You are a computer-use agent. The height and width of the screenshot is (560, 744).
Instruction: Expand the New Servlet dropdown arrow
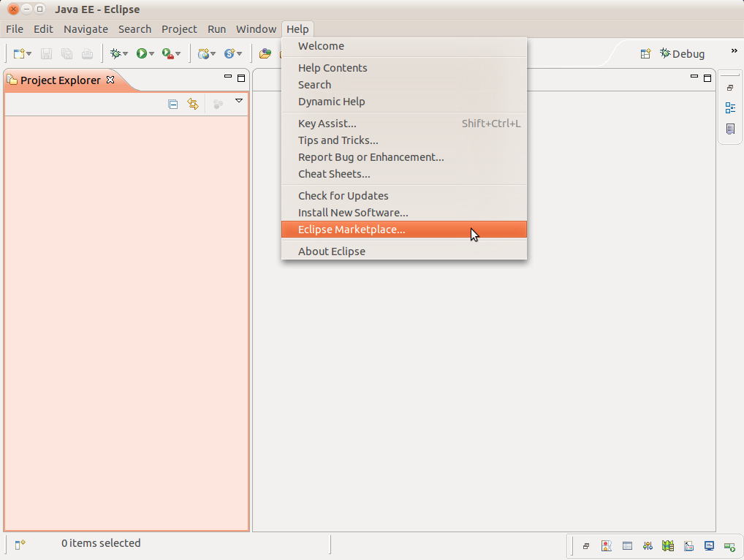coord(239,53)
